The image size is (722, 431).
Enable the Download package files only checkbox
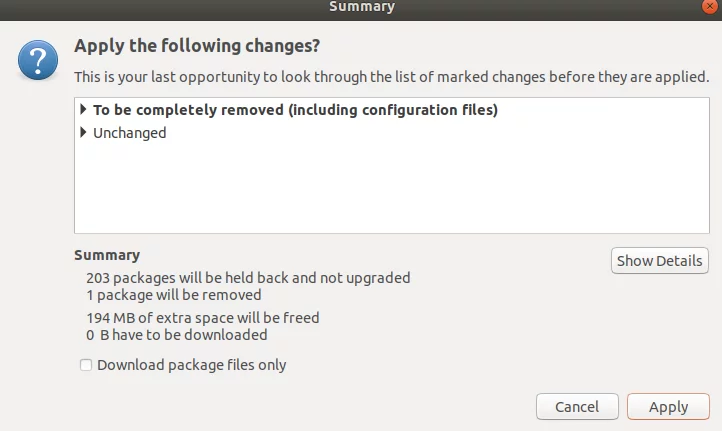coord(86,365)
